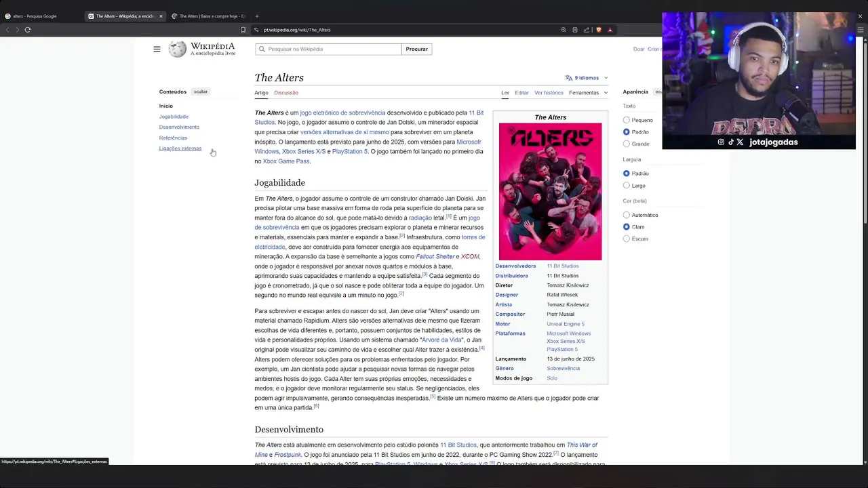Expand the 9 idiomas language dropdown

pos(587,78)
